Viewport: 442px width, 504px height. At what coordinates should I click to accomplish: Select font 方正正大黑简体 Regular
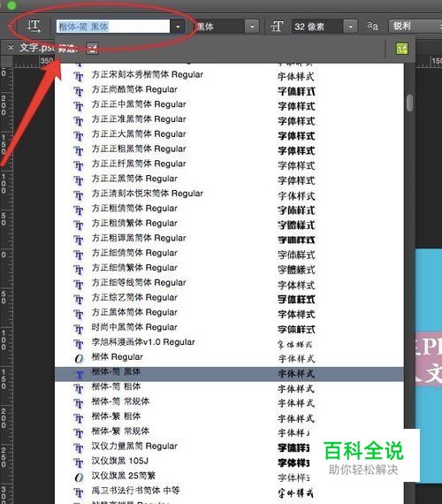pyautogui.click(x=229, y=134)
